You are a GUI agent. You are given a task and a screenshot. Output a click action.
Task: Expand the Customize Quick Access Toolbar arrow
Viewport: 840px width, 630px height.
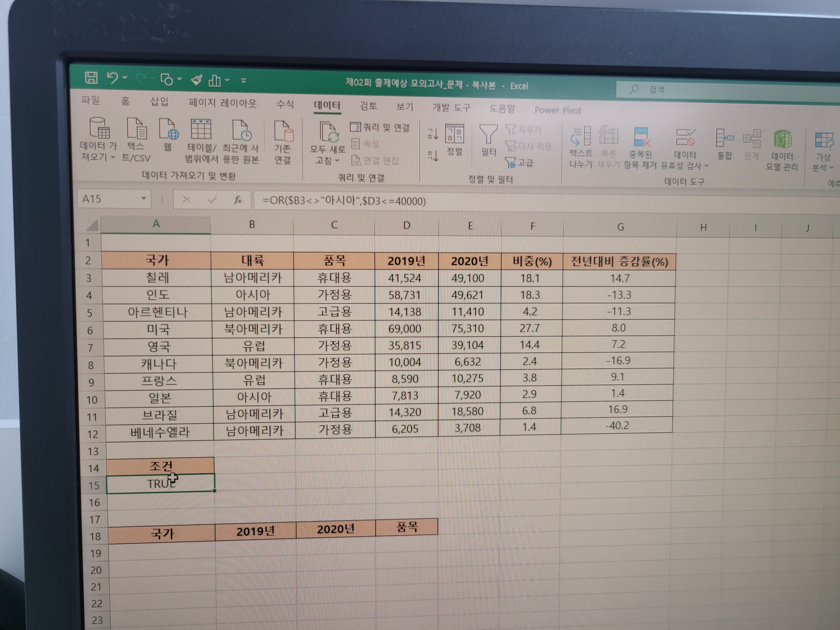tap(243, 80)
